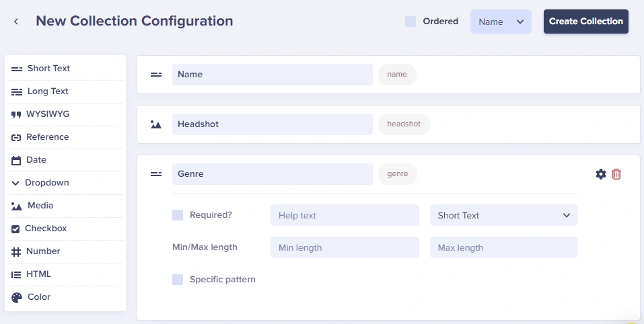Click the Date calendar icon in sidebar
This screenshot has width=644, height=324.
pos(17,160)
